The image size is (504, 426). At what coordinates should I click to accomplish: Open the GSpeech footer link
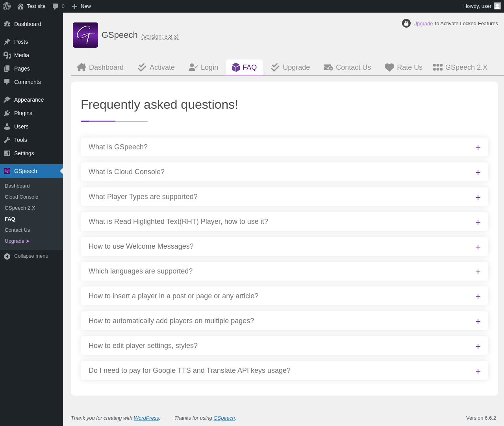224,418
